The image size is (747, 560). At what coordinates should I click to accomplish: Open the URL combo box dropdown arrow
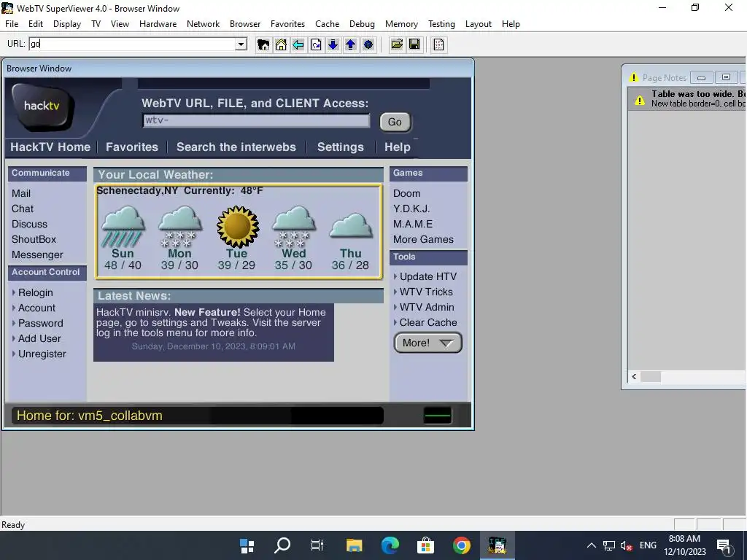coord(241,44)
